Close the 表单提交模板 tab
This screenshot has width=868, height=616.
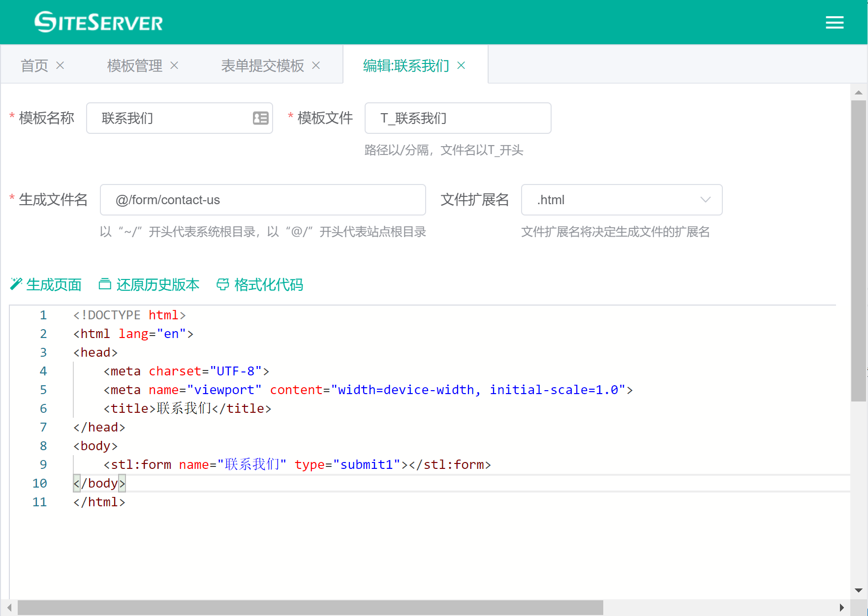click(316, 65)
